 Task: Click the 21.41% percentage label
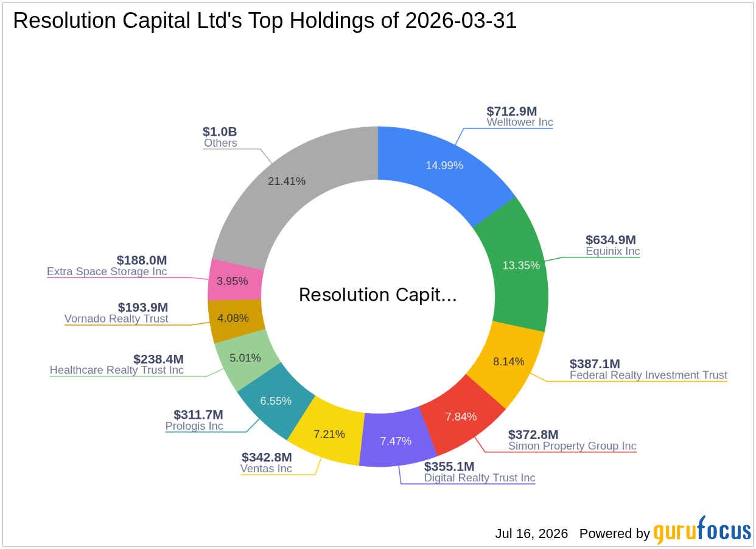[x=287, y=181]
